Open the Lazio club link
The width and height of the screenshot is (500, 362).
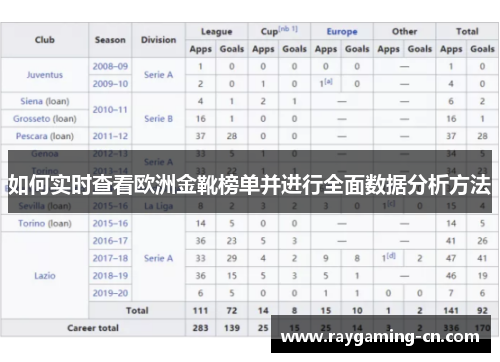tap(45, 276)
